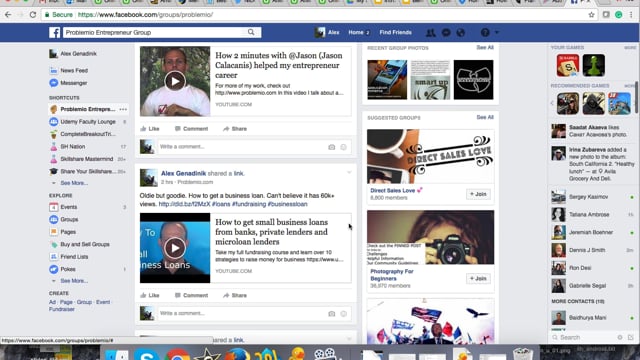
Task: Open Skillshare Mastermind shortcut
Action: pyautogui.click(x=88, y=159)
